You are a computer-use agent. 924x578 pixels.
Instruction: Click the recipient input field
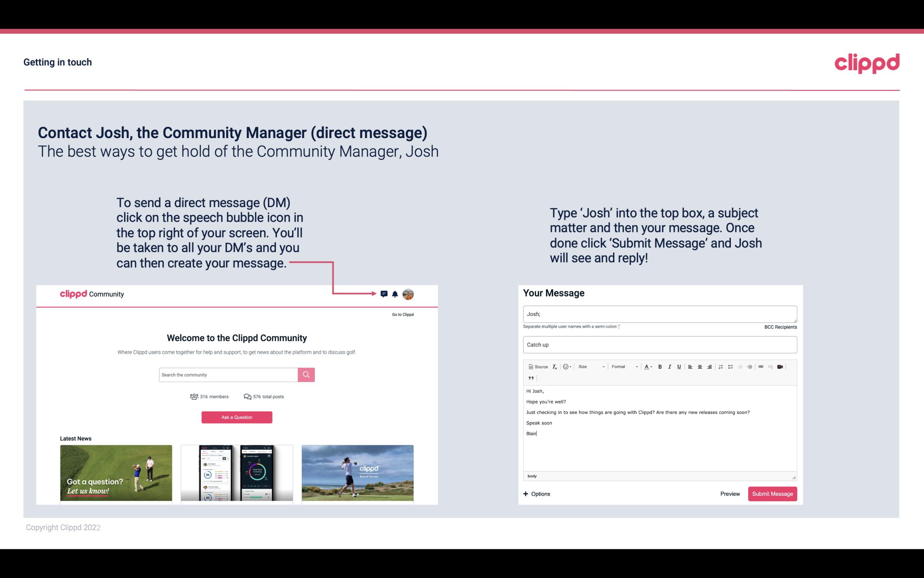point(659,314)
